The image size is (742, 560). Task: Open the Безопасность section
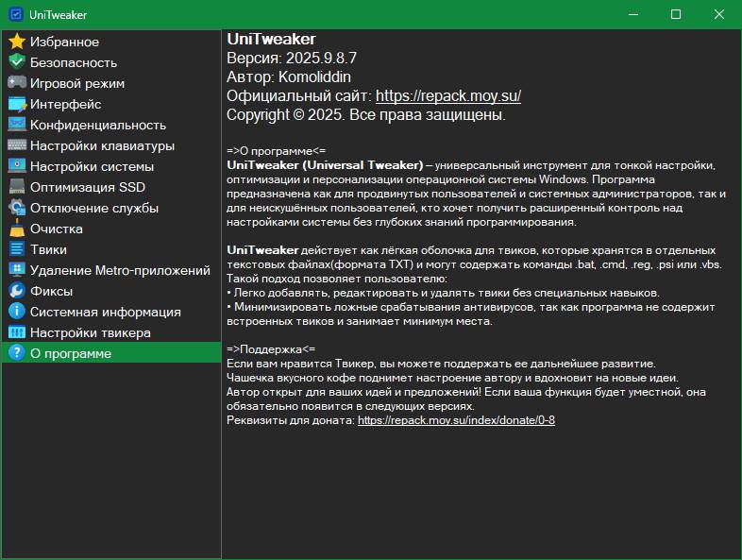[x=111, y=62]
